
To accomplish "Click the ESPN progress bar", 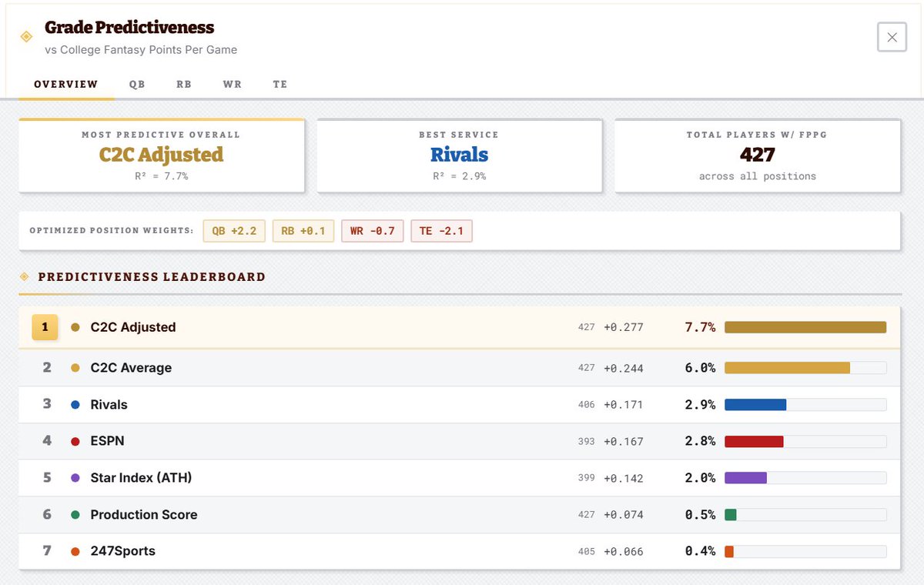I will click(x=805, y=441).
